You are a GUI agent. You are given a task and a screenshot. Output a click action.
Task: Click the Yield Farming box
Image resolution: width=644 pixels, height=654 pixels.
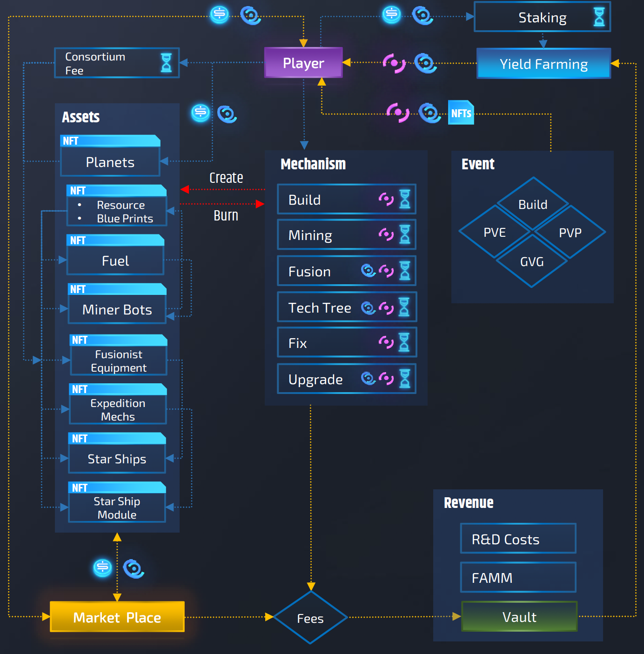coord(543,64)
